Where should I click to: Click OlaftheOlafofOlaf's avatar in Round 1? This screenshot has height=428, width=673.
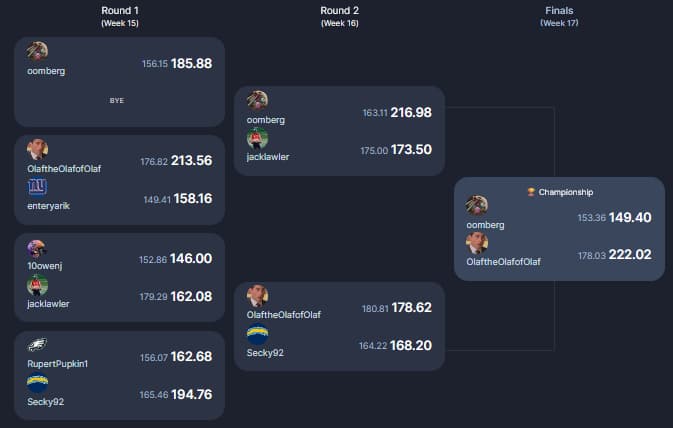coord(37,149)
